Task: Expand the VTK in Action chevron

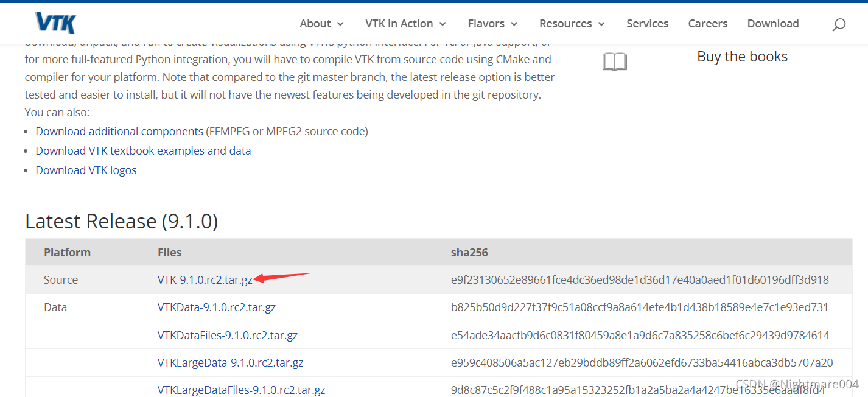Action: pos(443,24)
